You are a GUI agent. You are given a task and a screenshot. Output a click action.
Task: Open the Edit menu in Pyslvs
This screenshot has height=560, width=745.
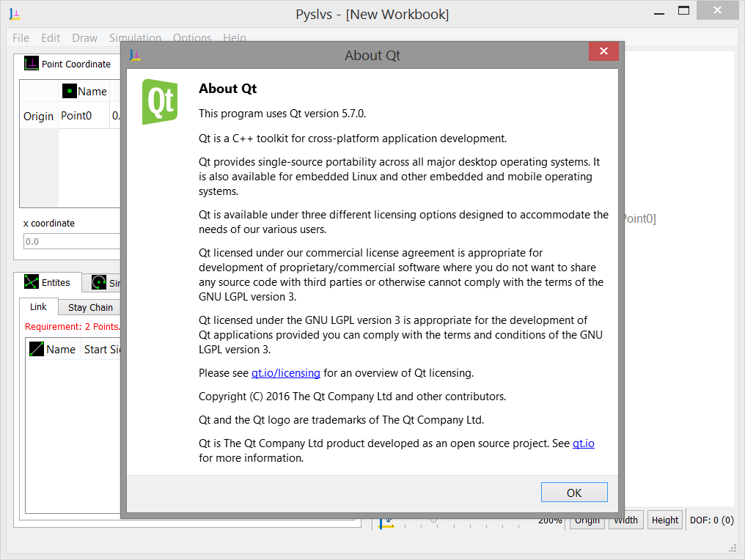click(x=51, y=38)
